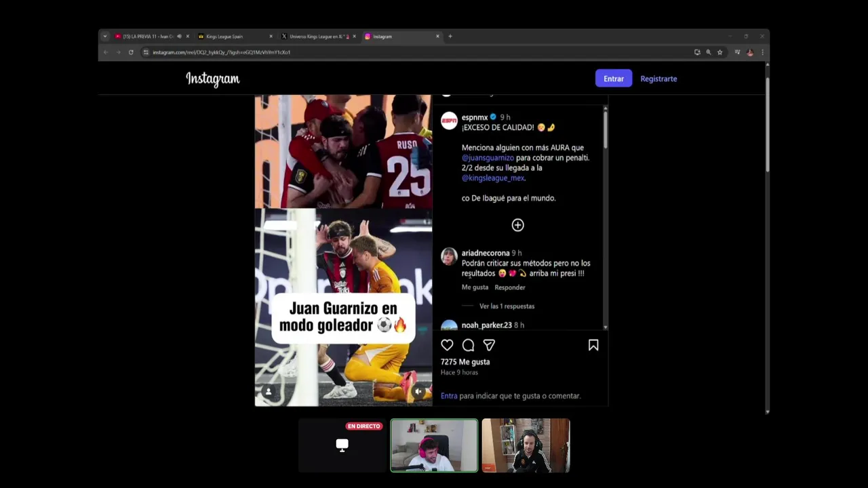
Task: Go forward in the browser
Action: (x=118, y=52)
